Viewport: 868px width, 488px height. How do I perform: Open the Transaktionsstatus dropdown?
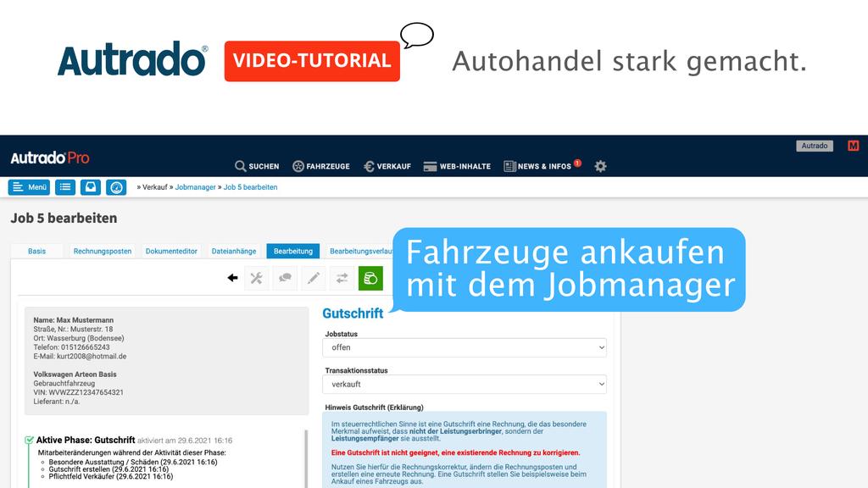point(465,384)
